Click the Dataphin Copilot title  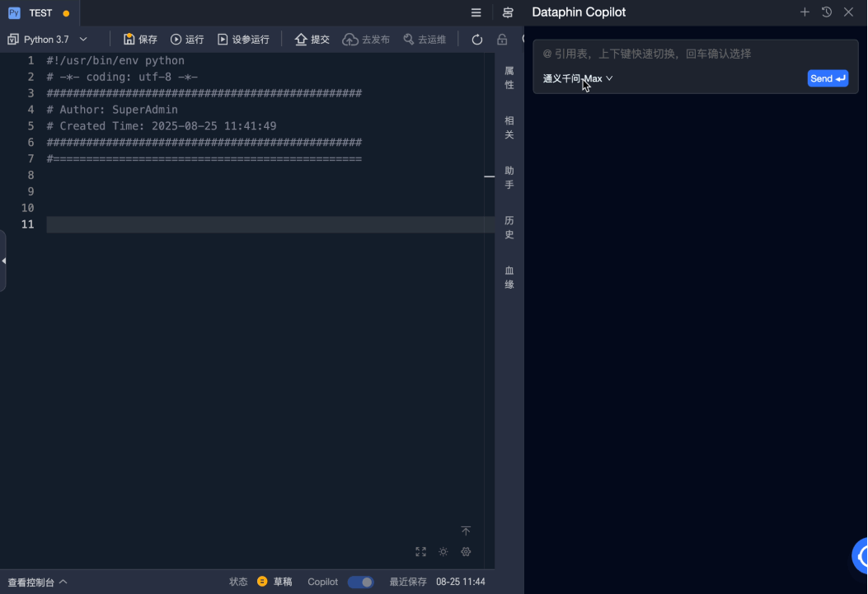(579, 12)
